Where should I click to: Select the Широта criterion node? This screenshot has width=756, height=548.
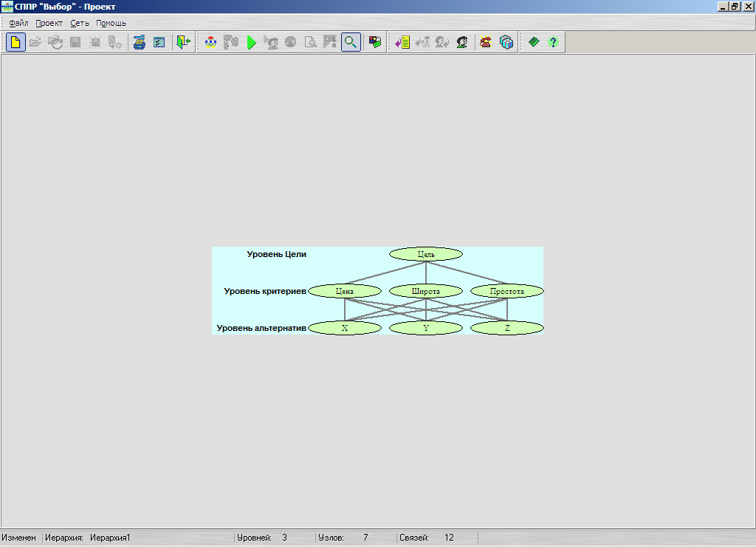tap(426, 291)
